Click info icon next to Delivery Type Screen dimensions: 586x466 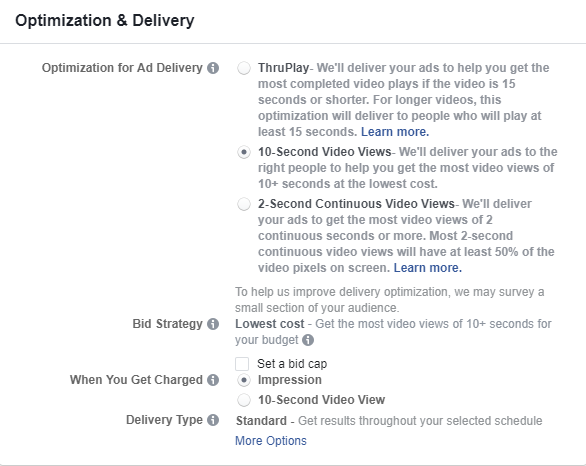pyautogui.click(x=213, y=420)
